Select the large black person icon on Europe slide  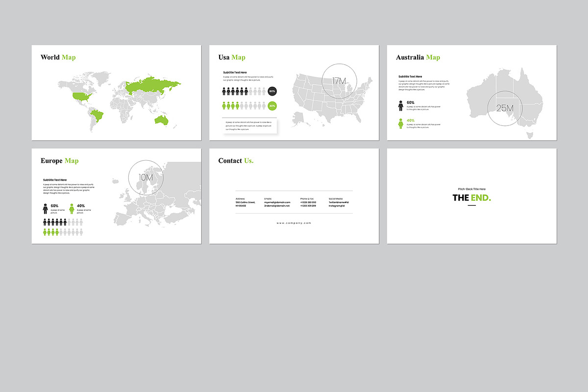[x=46, y=209]
